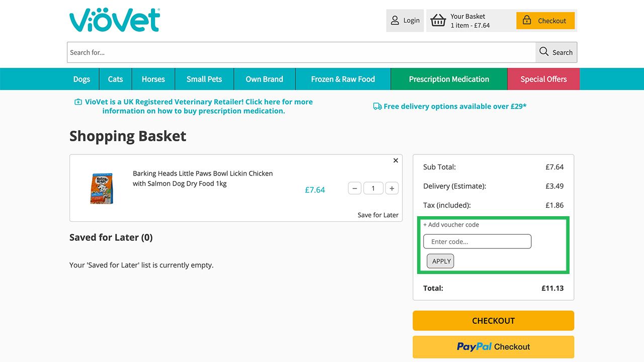Click the Barking Heads product thumbnail

[102, 188]
